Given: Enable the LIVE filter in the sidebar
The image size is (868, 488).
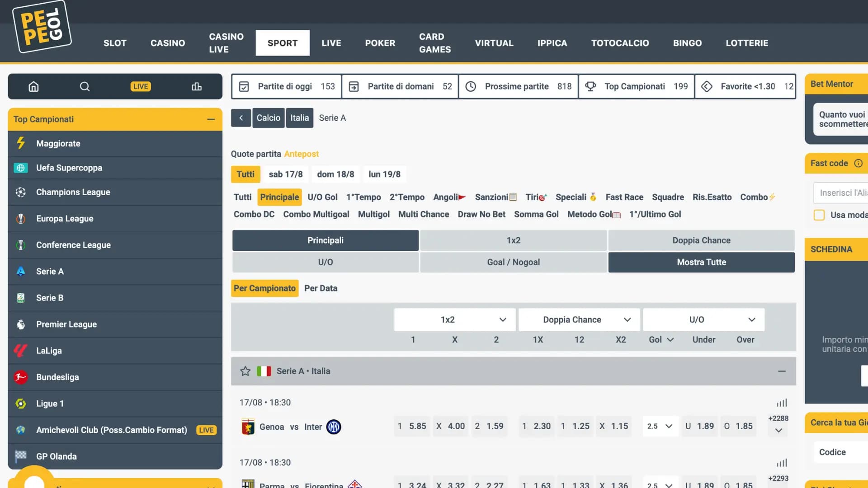Looking at the screenshot, I should coord(141,86).
